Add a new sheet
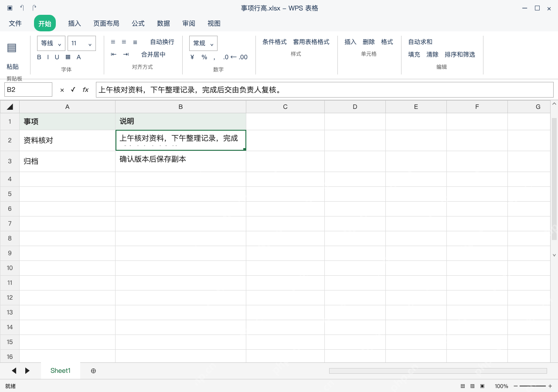Screen dimensions: 558x392 pos(93,371)
